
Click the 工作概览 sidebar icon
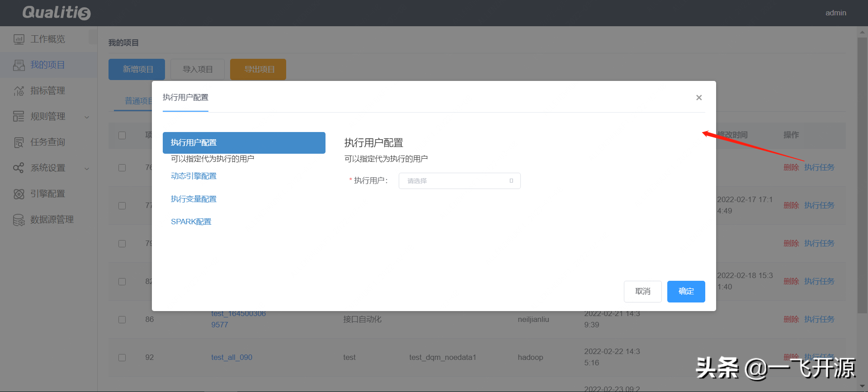click(19, 39)
